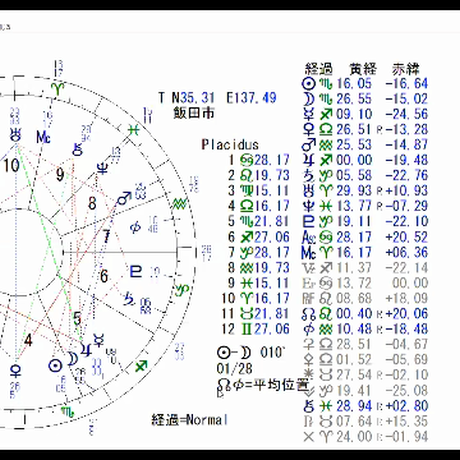Image resolution: width=460 pixels, height=460 pixels.
Task: Select the 経過=Normal text at the bottom
Action: pos(190,420)
